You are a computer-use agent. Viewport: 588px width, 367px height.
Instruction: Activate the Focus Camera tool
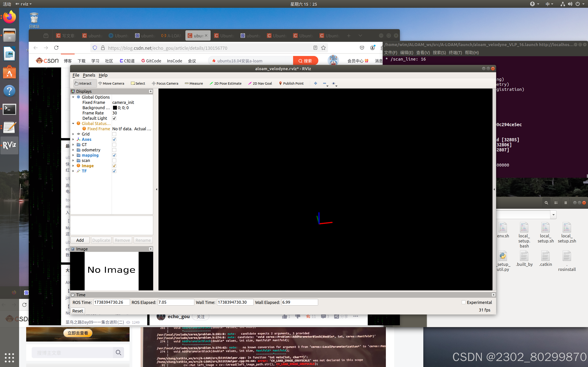point(165,83)
